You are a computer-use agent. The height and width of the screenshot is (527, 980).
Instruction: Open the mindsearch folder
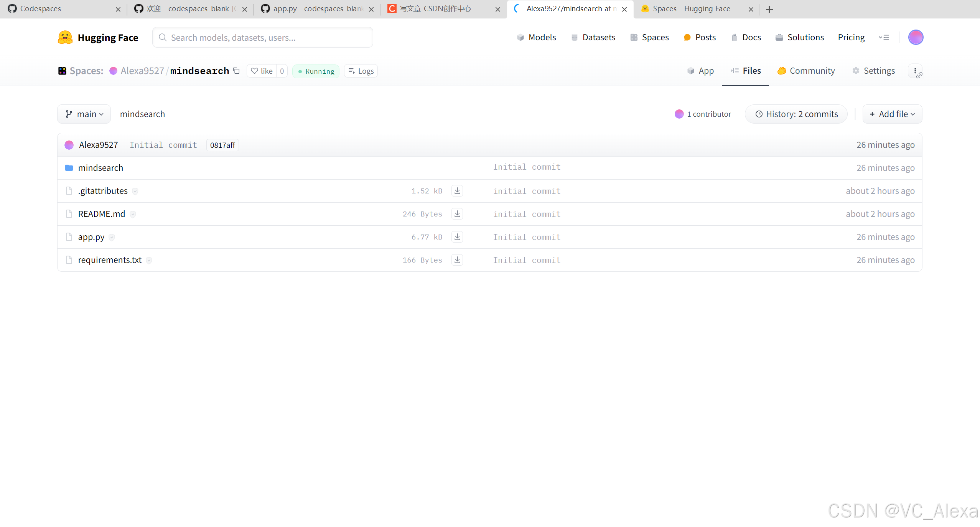(100, 168)
